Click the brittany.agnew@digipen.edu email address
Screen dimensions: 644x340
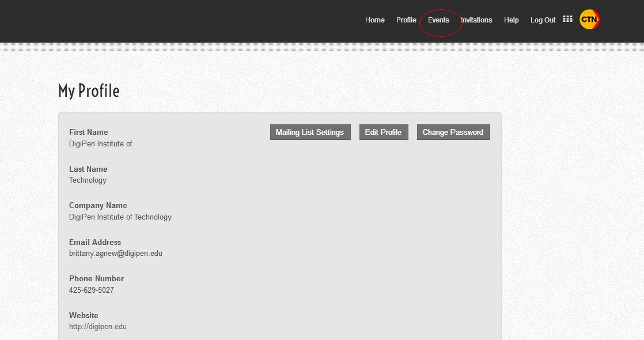tap(116, 254)
